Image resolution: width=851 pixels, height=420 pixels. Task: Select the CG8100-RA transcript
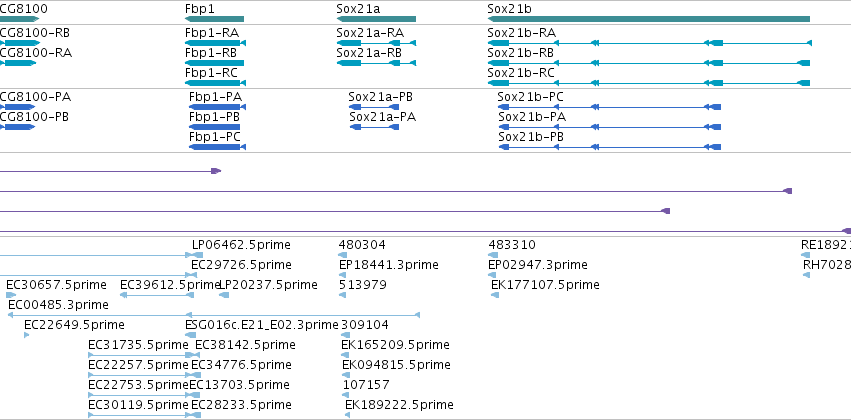coord(18,63)
